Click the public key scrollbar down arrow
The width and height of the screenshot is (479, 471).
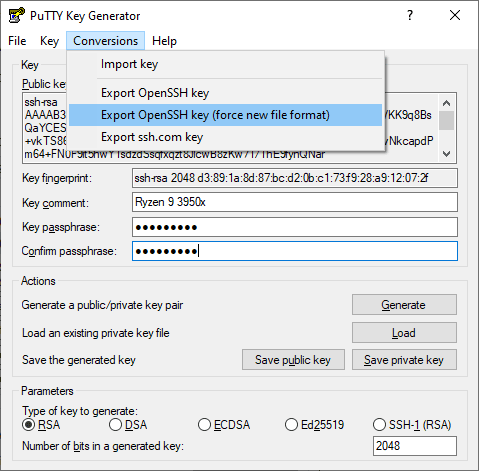coord(447,154)
